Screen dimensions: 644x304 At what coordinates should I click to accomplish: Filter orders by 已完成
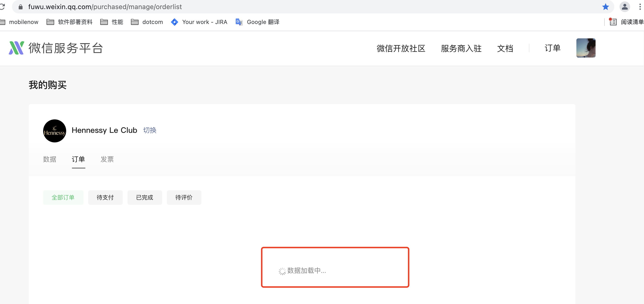coord(145,198)
